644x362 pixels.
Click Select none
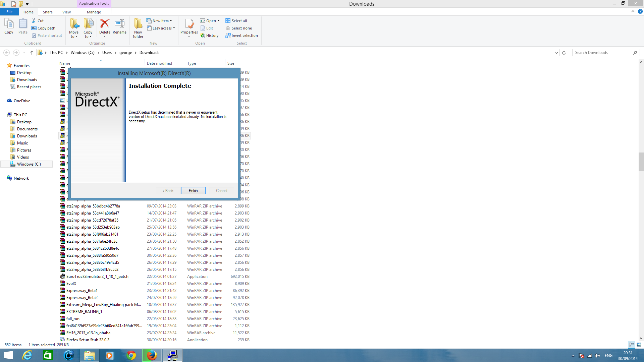click(x=239, y=28)
